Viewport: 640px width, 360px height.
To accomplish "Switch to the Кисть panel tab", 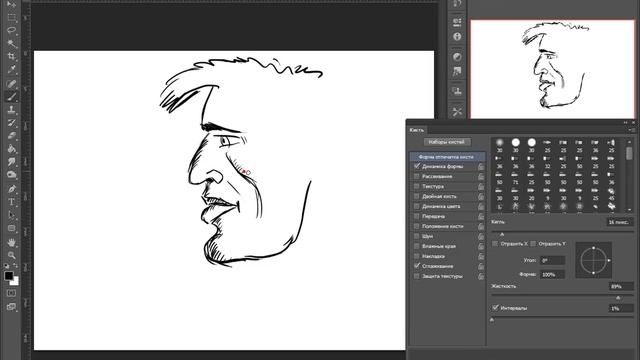I will (417, 130).
